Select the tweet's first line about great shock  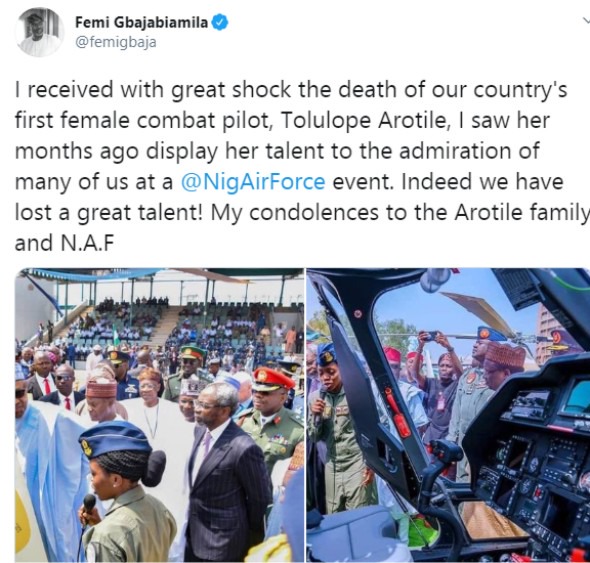tap(291, 90)
